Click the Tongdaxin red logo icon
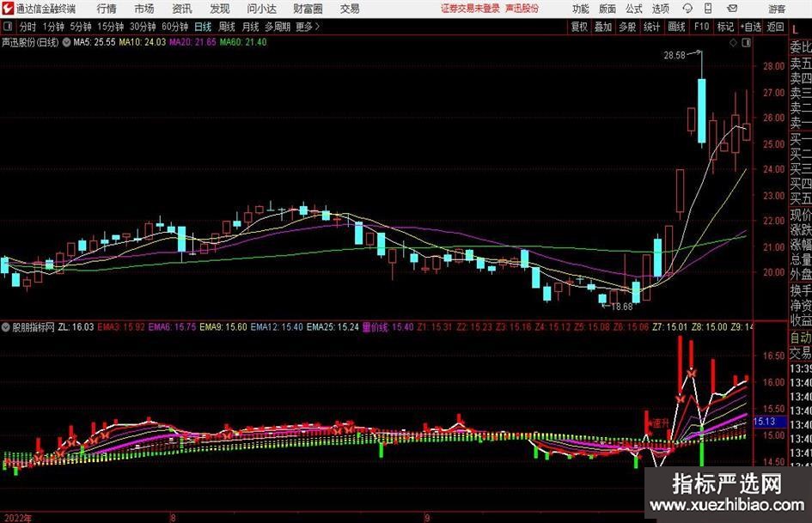 (x=8, y=9)
